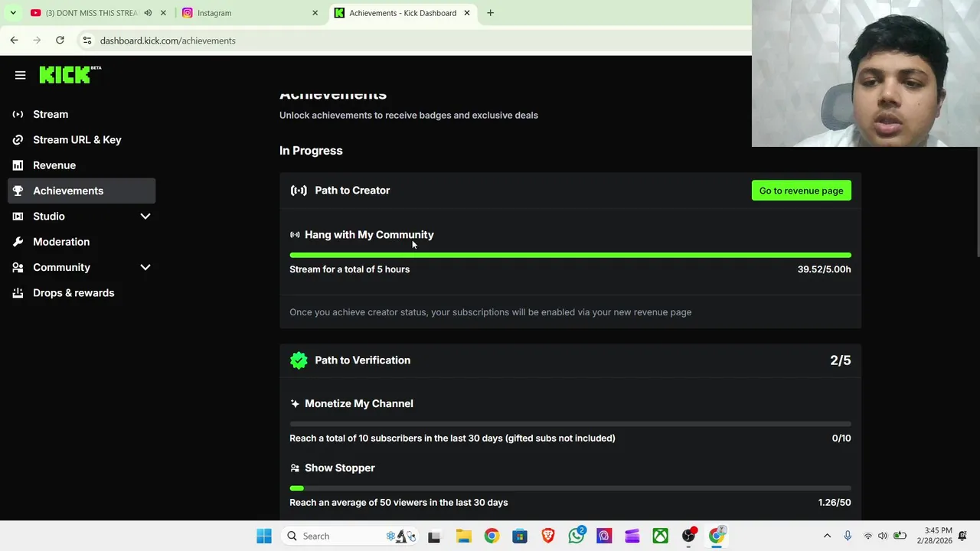This screenshot has height=551, width=980.
Task: Launch Brave browser from taskbar
Action: pos(548,536)
